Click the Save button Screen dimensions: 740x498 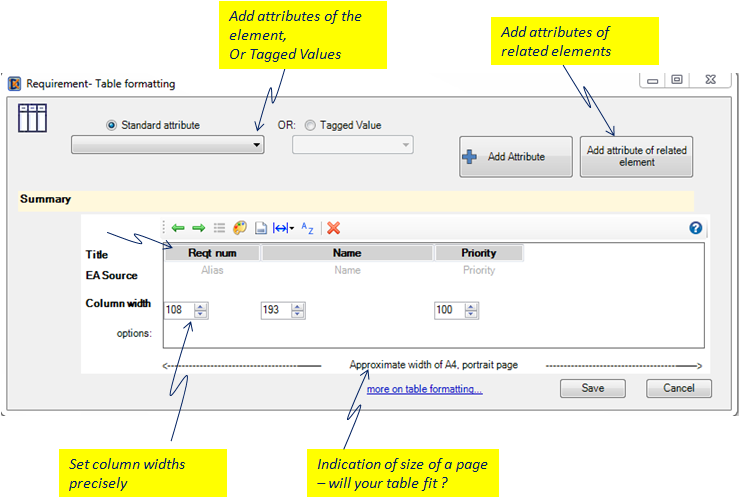coord(593,388)
